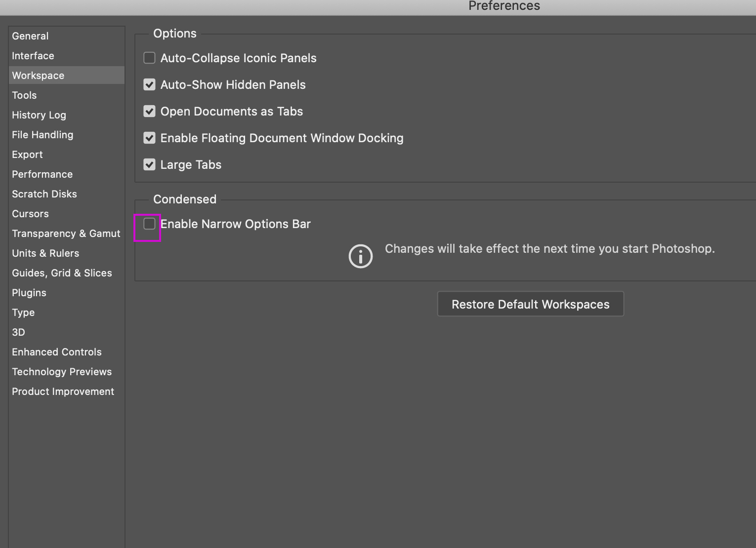Image resolution: width=756 pixels, height=548 pixels.
Task: Open the Units & Rulers section
Action: coord(45,253)
